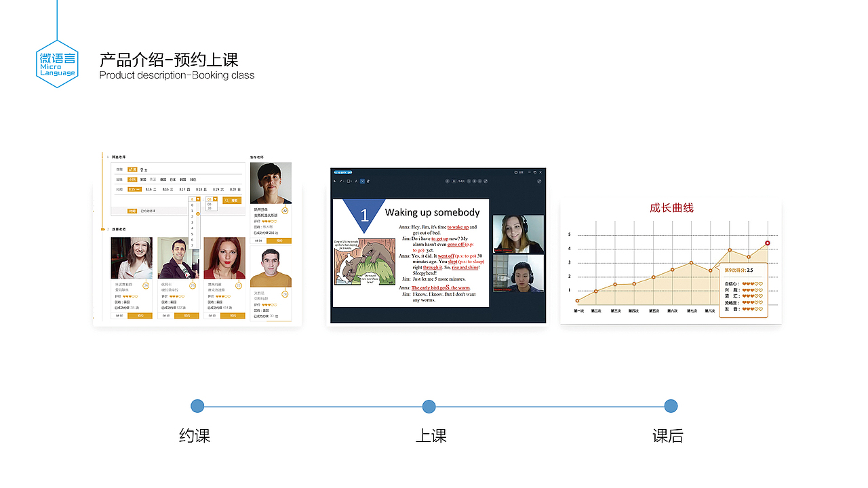Click the 产品介绍-预约上课 heading

tap(169, 59)
